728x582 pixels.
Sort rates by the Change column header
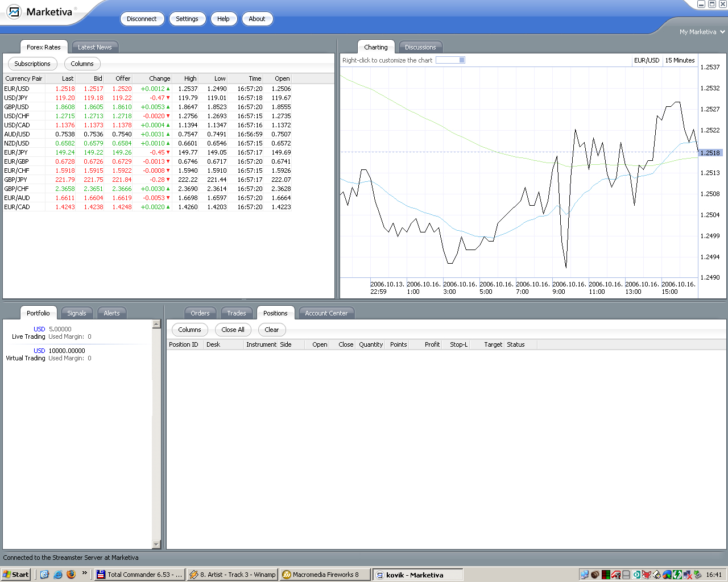tap(159, 78)
